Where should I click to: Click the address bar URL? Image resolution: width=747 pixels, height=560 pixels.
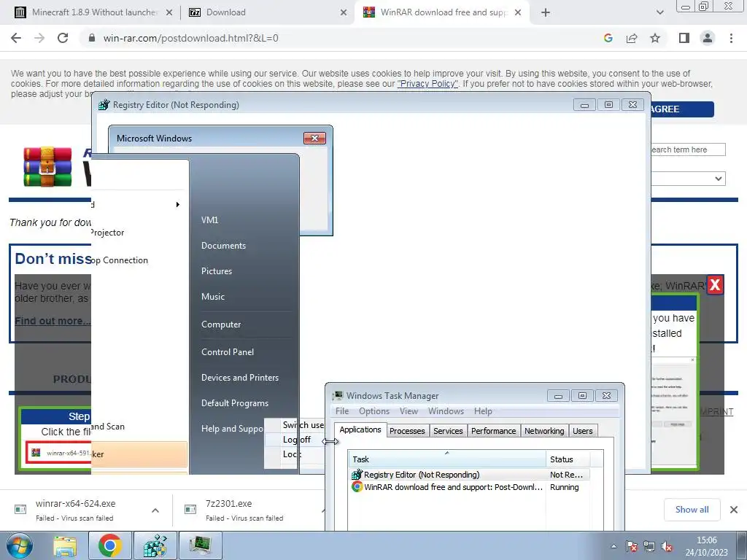point(190,38)
